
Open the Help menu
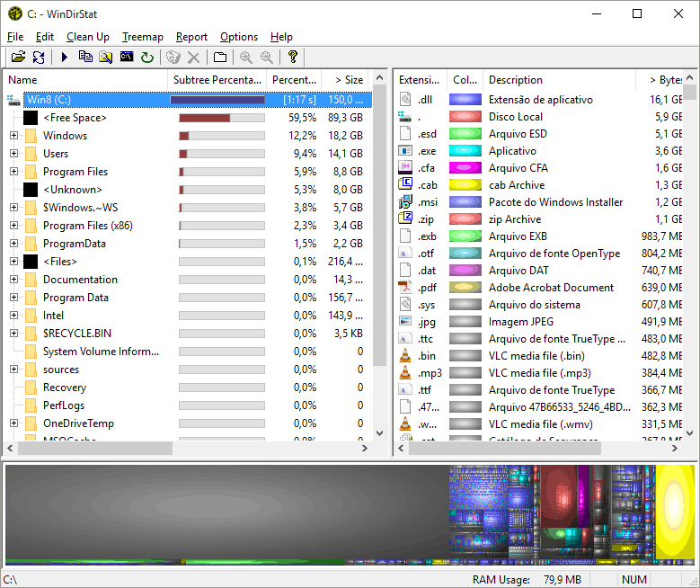(x=281, y=37)
